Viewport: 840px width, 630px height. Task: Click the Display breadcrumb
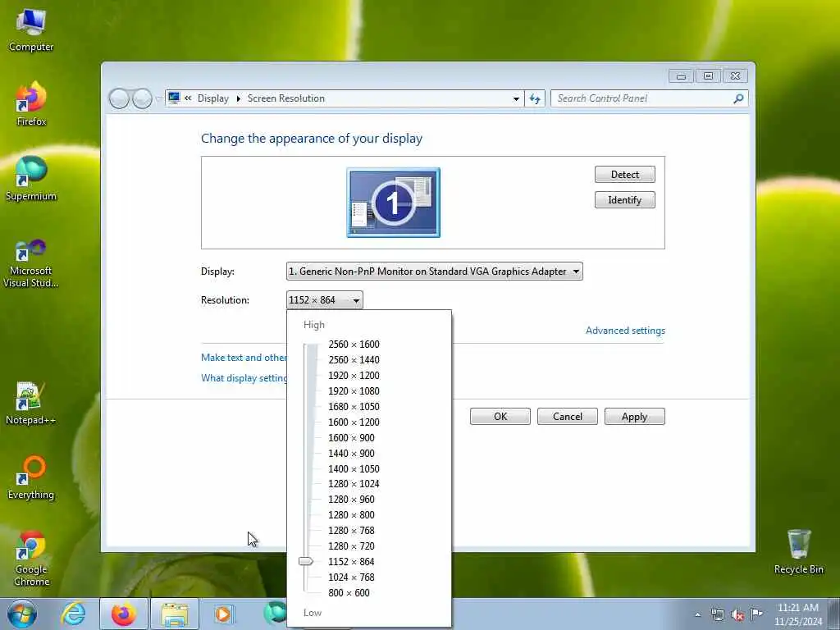(212, 98)
